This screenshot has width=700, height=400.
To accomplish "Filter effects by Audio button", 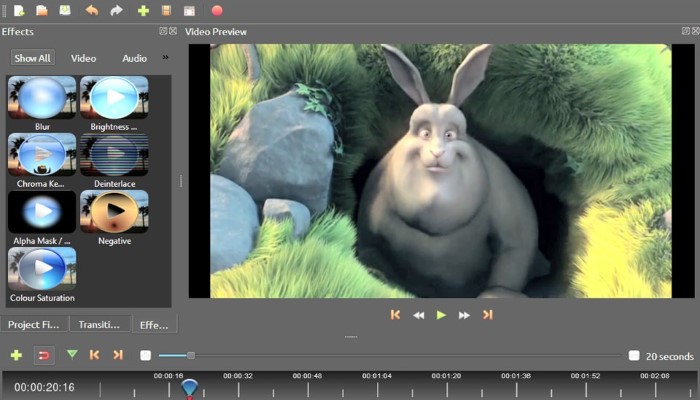I will [134, 58].
